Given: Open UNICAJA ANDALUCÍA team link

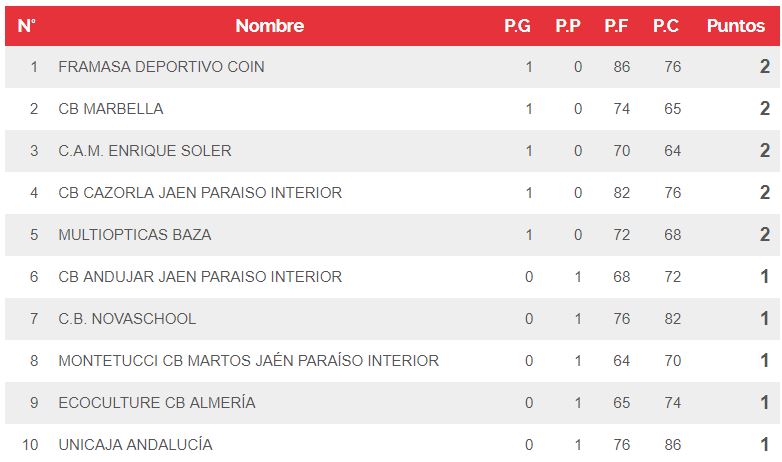Looking at the screenshot, I should click(135, 445).
